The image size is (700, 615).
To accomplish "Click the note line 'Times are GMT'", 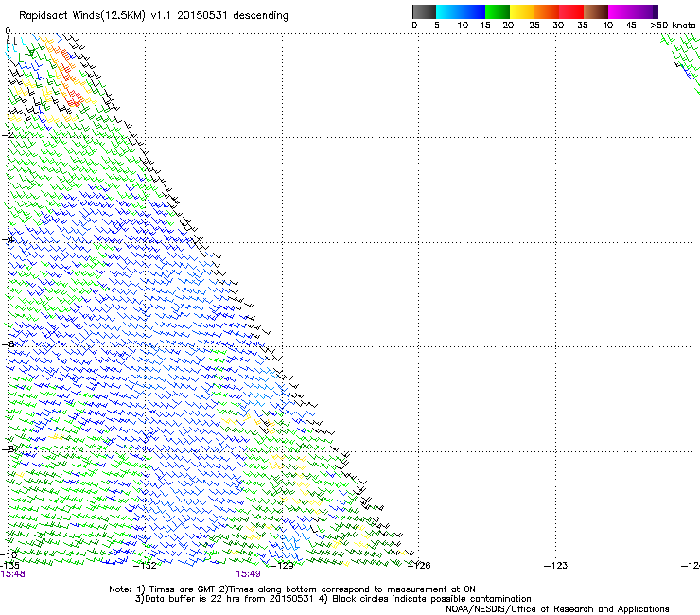I will tap(183, 589).
